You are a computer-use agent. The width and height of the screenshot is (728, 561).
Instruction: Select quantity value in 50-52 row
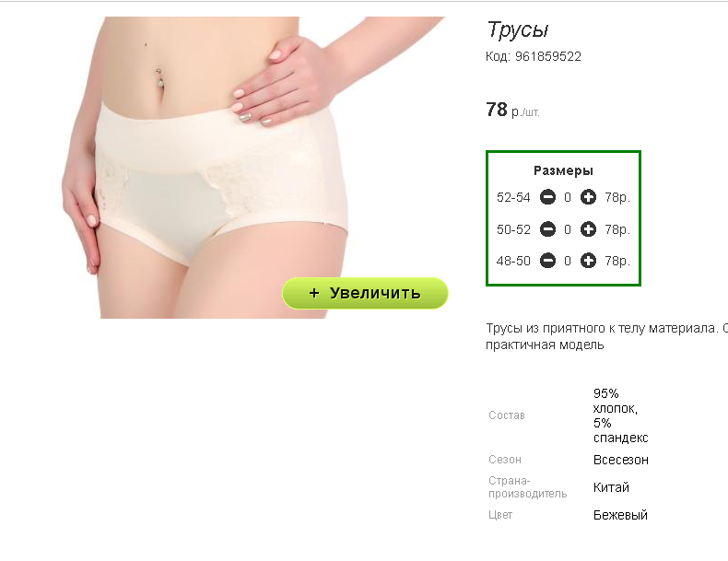(568, 229)
